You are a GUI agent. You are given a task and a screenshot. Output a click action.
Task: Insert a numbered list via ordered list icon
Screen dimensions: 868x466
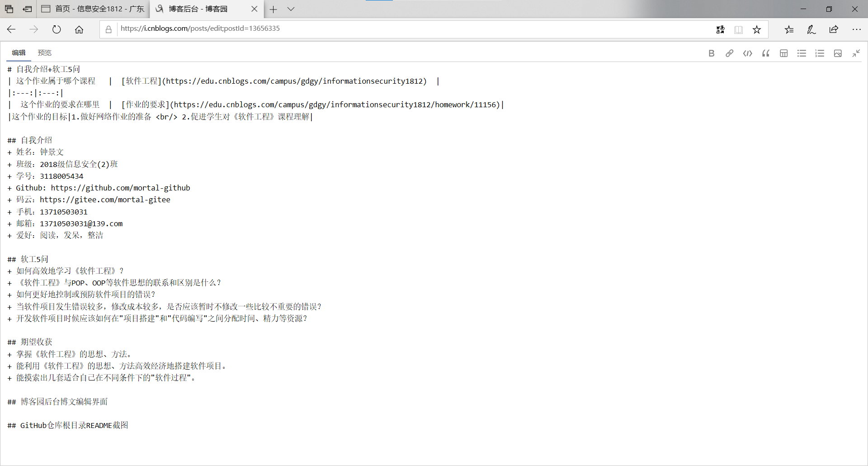click(820, 53)
